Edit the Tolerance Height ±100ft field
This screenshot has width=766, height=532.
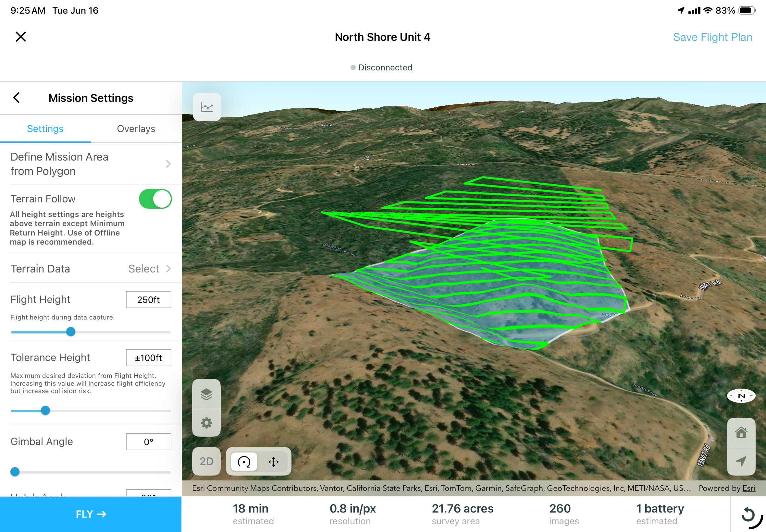click(148, 358)
